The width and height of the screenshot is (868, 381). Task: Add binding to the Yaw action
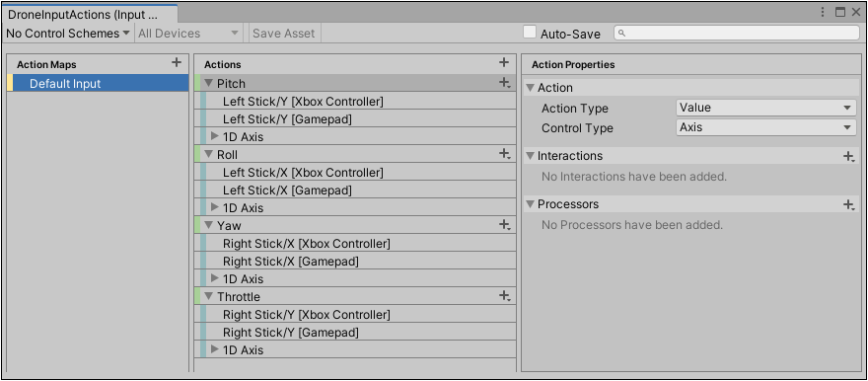pyautogui.click(x=504, y=225)
